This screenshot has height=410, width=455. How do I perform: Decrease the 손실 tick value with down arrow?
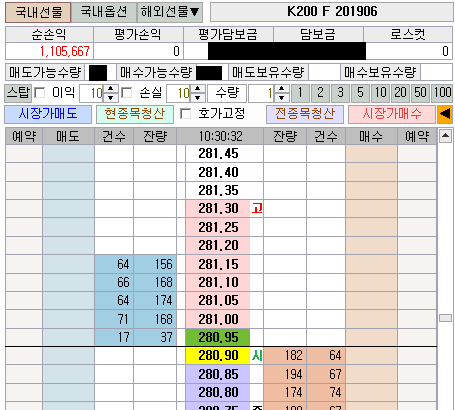pyautogui.click(x=198, y=98)
